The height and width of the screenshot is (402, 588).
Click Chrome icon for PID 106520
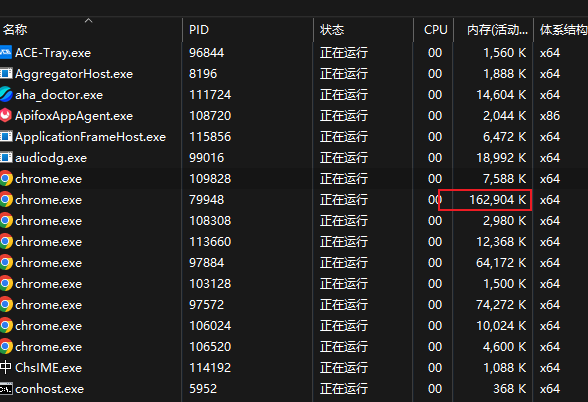point(6,346)
